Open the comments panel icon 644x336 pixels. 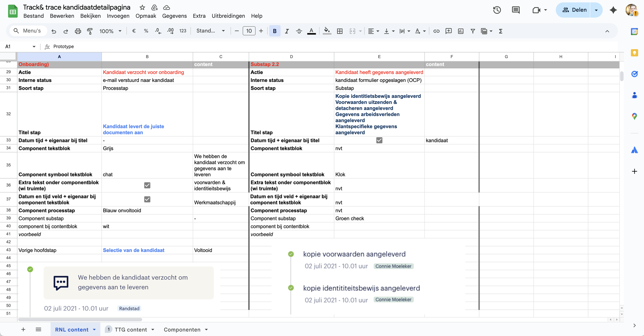click(x=516, y=10)
